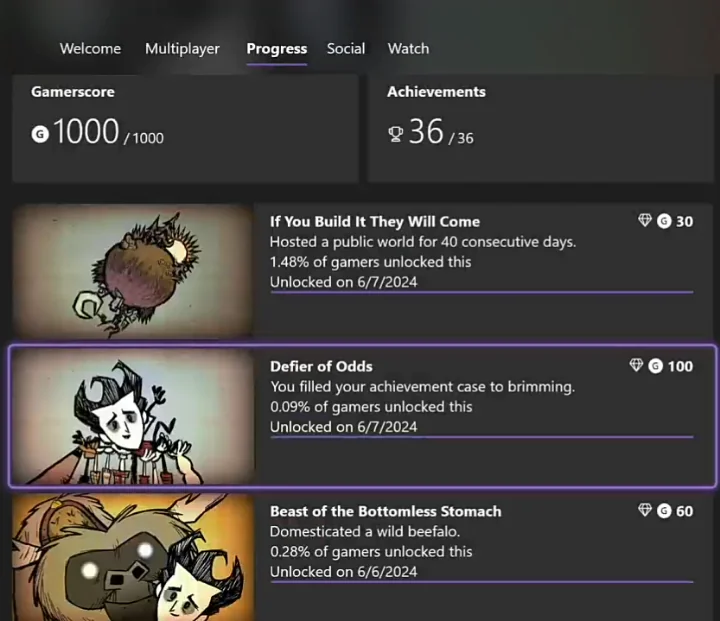This screenshot has width=720, height=621.
Task: Open the Beast of the Bottomless Stomach artwork
Action: point(132,557)
